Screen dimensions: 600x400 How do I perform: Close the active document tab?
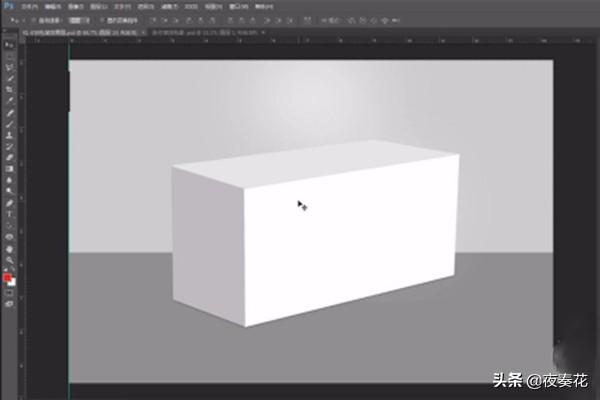(141, 32)
